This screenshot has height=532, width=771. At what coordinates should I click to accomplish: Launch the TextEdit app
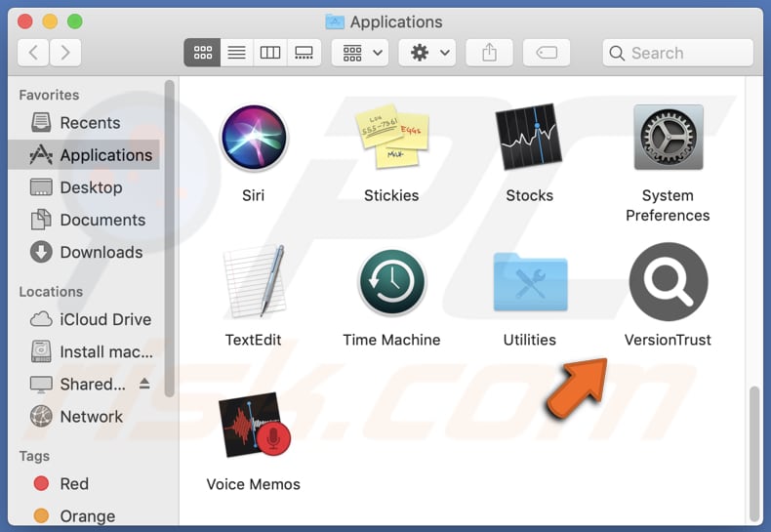253,282
